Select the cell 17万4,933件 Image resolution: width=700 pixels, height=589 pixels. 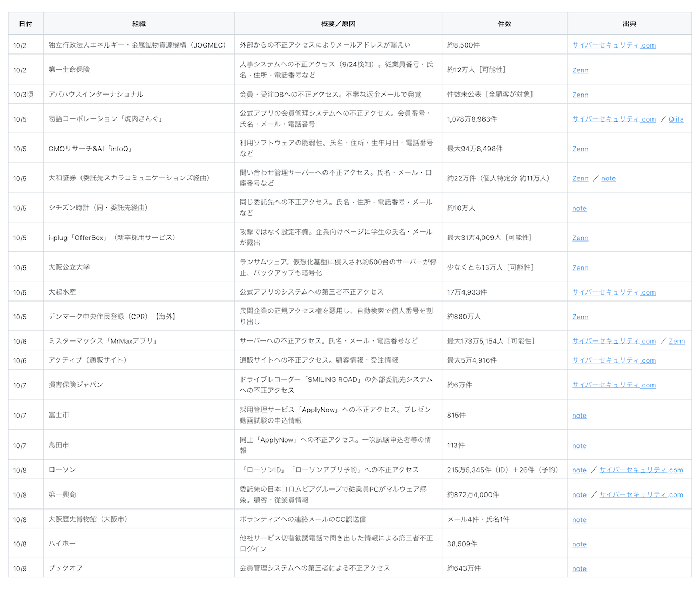[504, 292]
